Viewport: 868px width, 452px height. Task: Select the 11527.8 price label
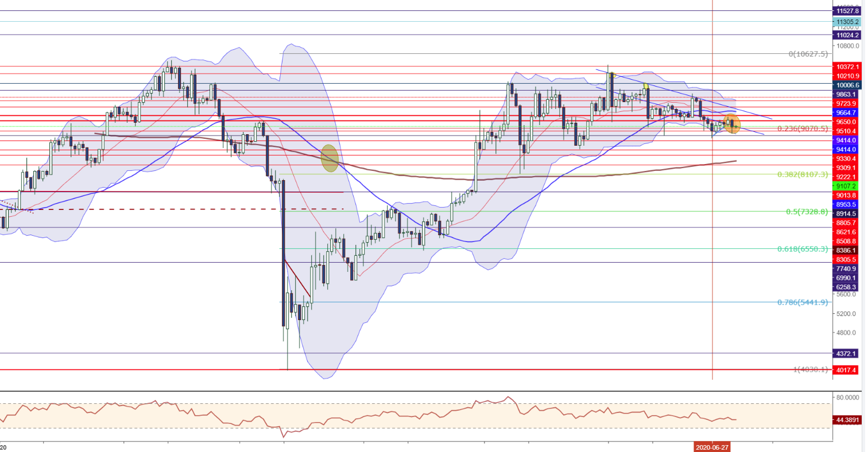point(847,11)
